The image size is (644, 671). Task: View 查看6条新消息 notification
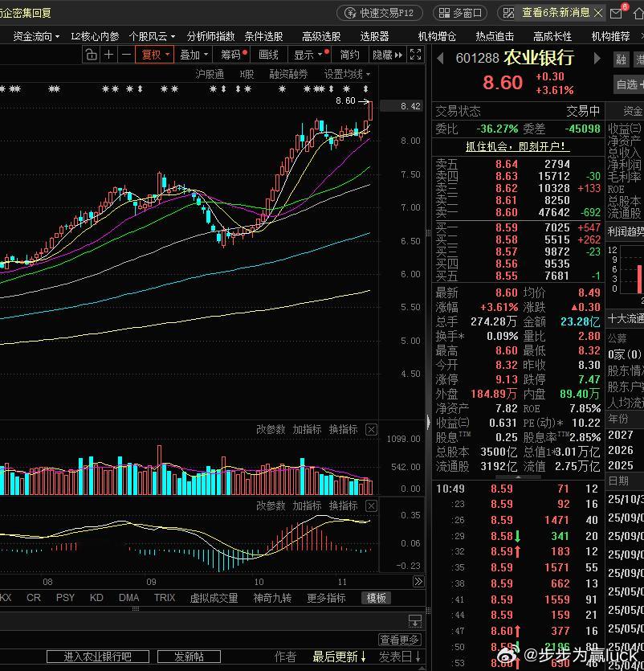556,13
